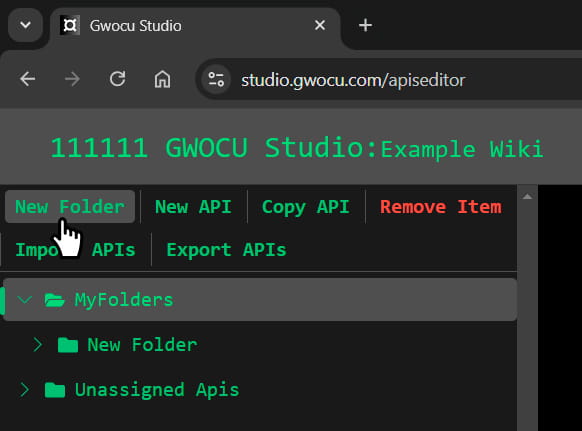Viewport: 582px width, 431px height.
Task: Open a new browser tab
Action: point(365,25)
